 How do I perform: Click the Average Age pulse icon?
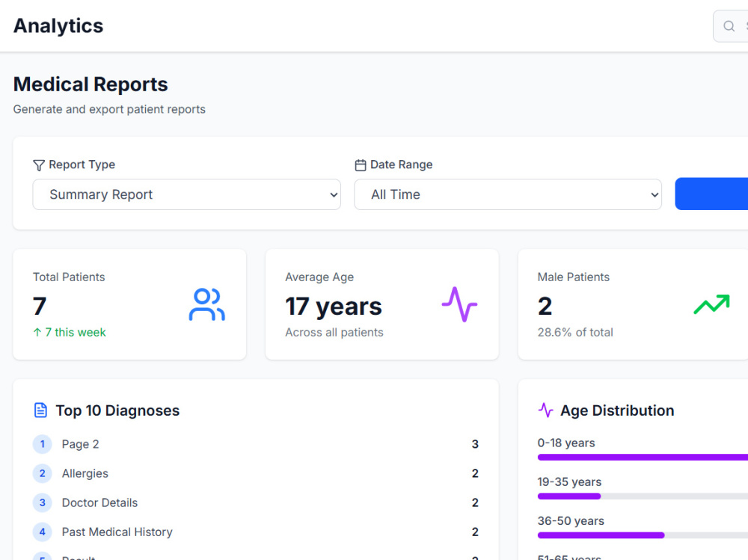(x=459, y=304)
